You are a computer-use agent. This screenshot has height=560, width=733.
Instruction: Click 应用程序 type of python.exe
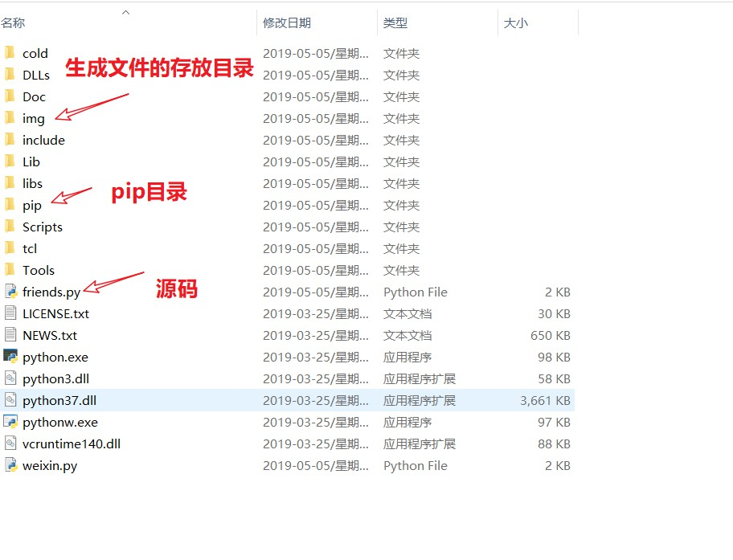[x=407, y=357]
